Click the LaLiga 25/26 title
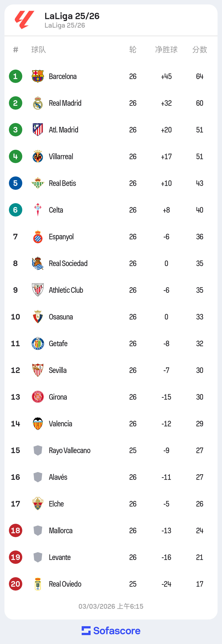The width and height of the screenshot is (222, 644). tap(72, 16)
